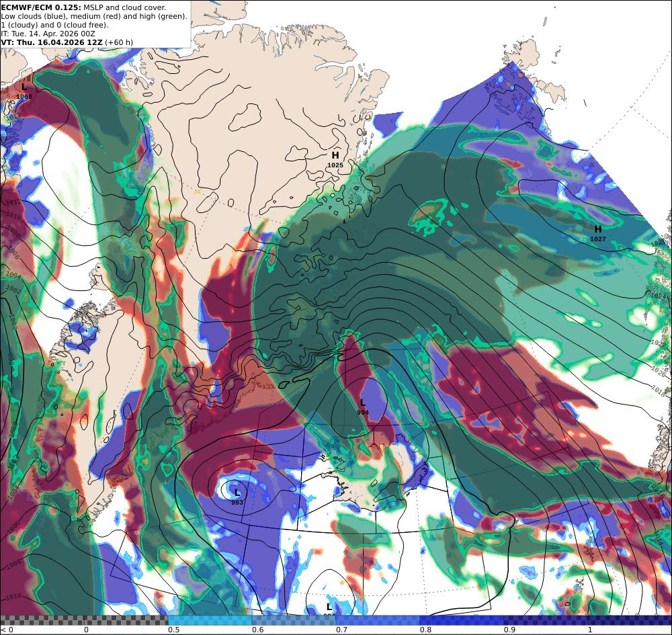This screenshot has width=672, height=635.
Task: Click the 'IT: Tue. 14. Apr. 2026 00Z' line
Action: pyautogui.click(x=48, y=34)
